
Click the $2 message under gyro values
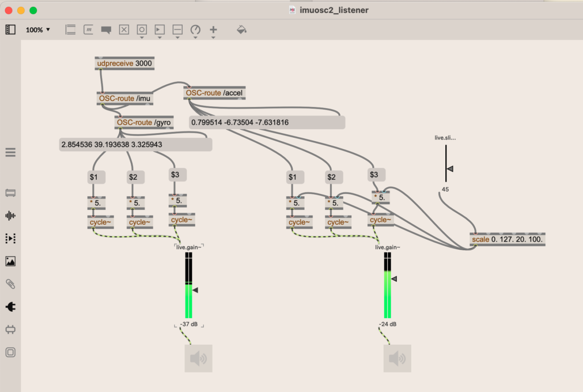coord(136,178)
